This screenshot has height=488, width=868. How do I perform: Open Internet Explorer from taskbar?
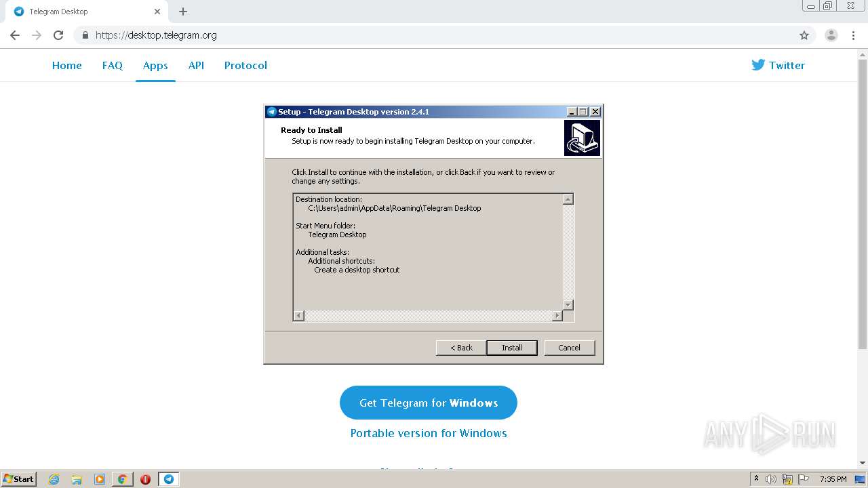pyautogui.click(x=54, y=479)
